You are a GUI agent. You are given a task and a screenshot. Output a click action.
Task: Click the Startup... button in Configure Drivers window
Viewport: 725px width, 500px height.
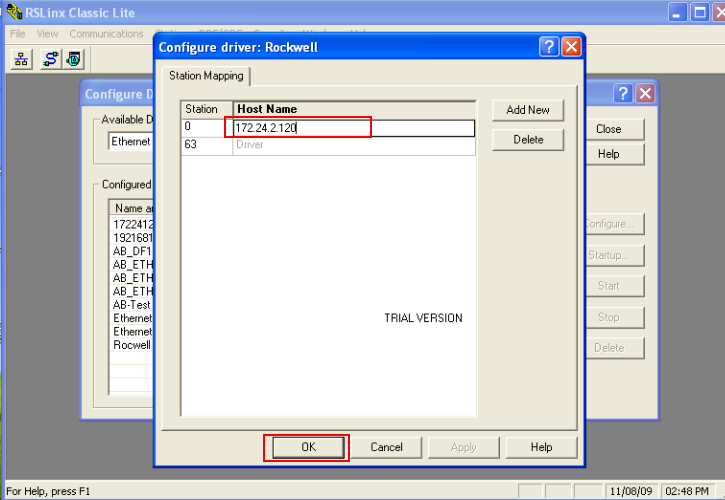tap(614, 255)
